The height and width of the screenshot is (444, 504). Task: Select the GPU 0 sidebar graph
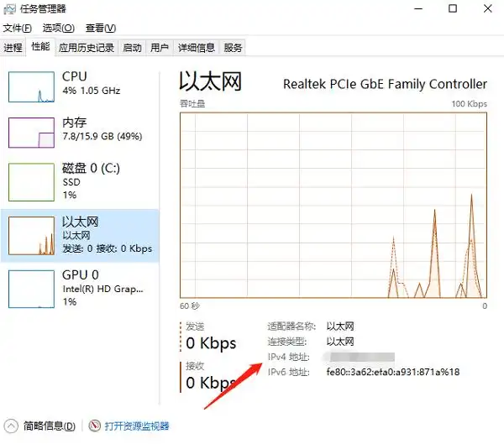click(31, 288)
